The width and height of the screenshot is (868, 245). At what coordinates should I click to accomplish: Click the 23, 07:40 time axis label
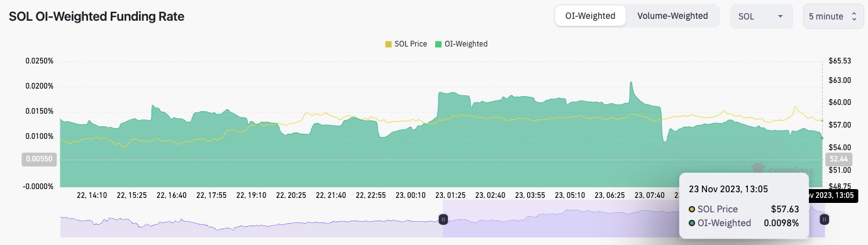coord(649,195)
